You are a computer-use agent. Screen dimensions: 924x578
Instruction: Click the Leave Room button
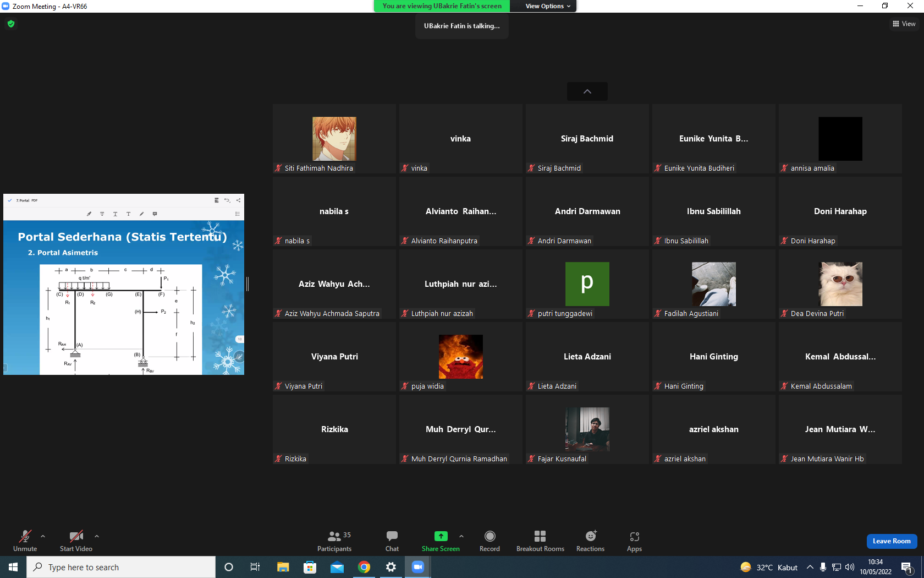tap(892, 541)
